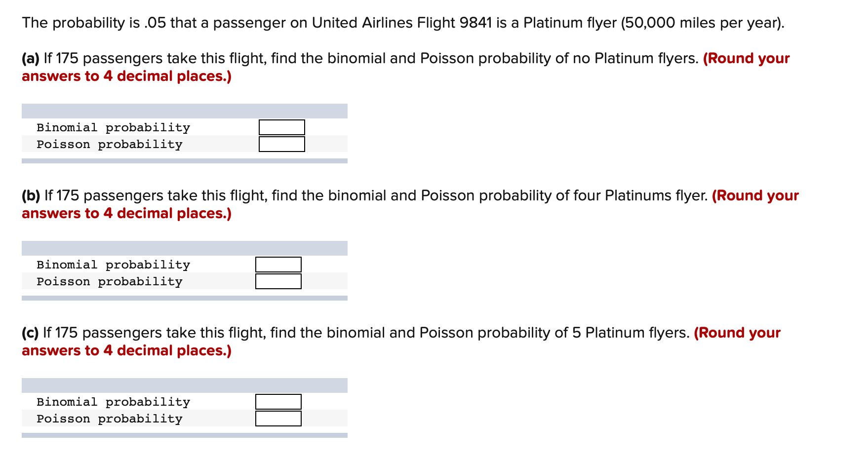Click the Binomial probability label in part (c)
Image resolution: width=868 pixels, height=459 pixels.
tap(113, 402)
